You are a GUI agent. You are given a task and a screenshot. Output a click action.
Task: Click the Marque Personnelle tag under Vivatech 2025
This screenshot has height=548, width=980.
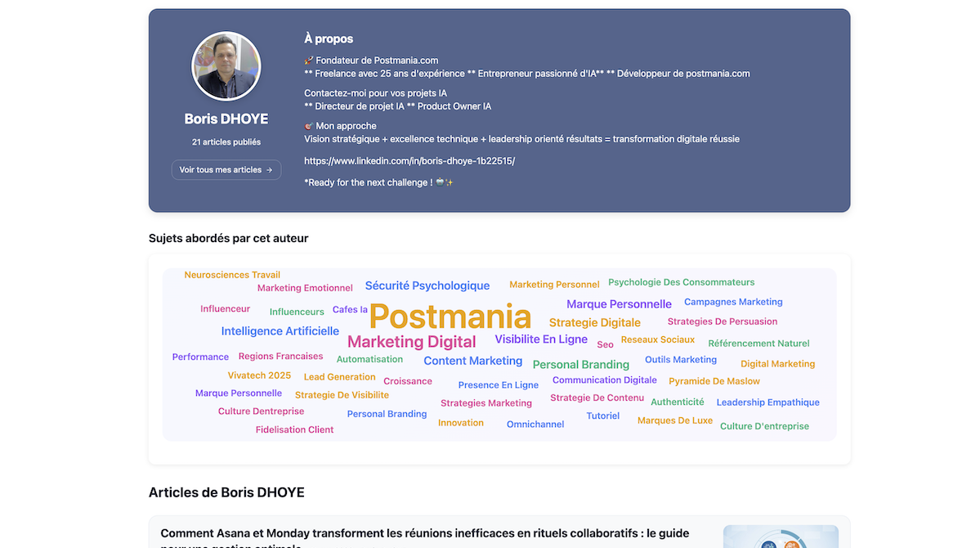[238, 393]
